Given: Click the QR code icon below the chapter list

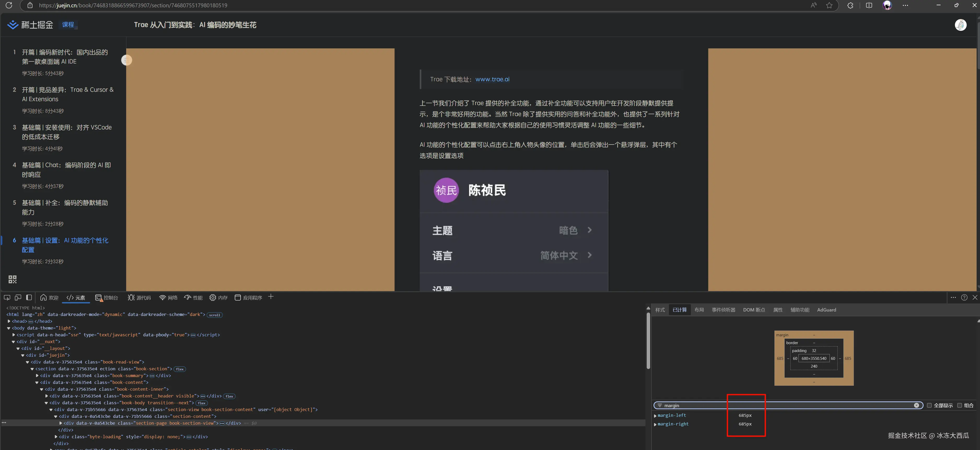Looking at the screenshot, I should (x=12, y=279).
